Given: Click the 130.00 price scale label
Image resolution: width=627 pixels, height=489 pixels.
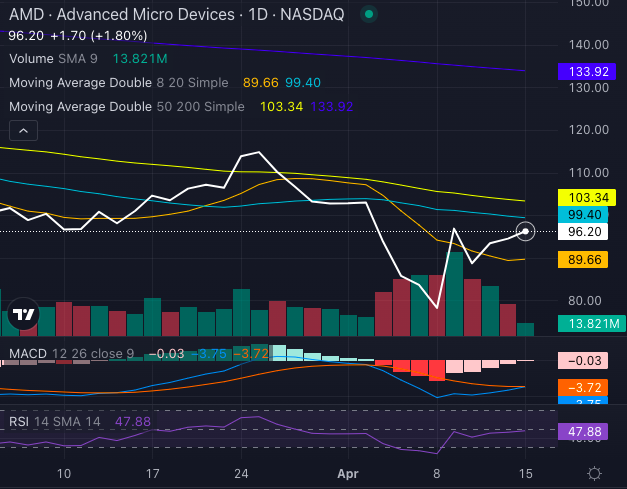Looking at the screenshot, I should (589, 88).
